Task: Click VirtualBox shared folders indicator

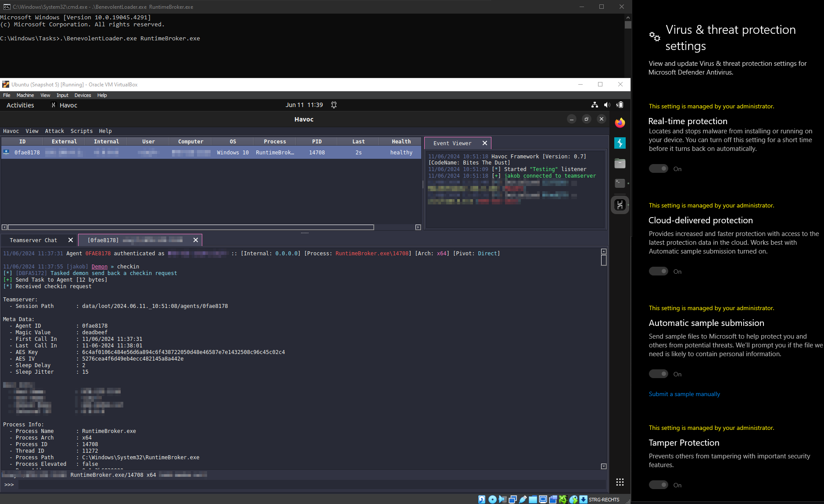Action: (x=533, y=499)
